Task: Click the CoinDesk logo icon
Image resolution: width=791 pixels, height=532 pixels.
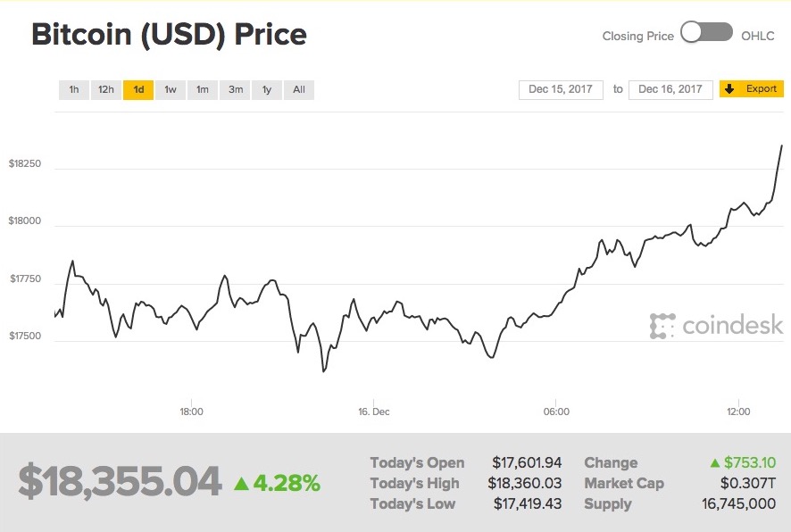Action: pos(662,326)
